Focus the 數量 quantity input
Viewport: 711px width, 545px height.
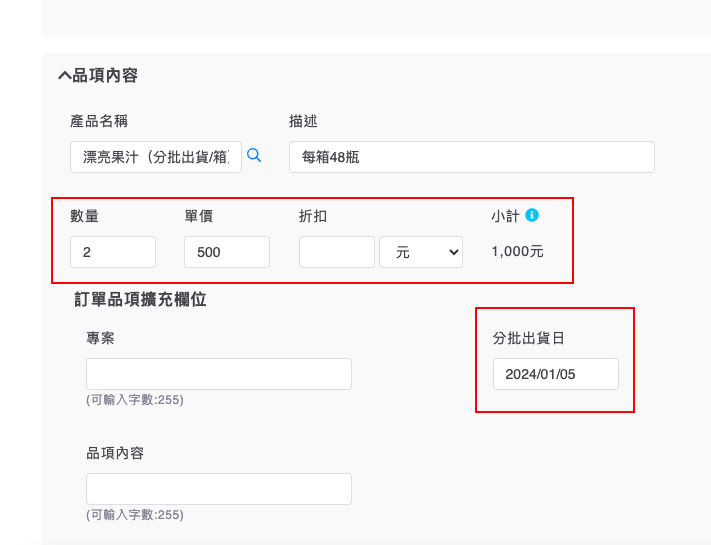112,253
